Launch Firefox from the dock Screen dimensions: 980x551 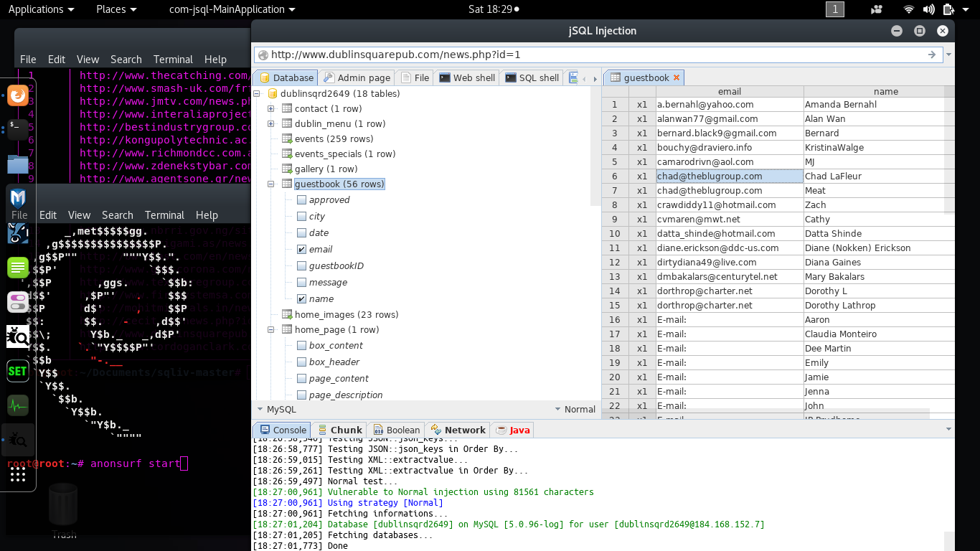click(18, 95)
